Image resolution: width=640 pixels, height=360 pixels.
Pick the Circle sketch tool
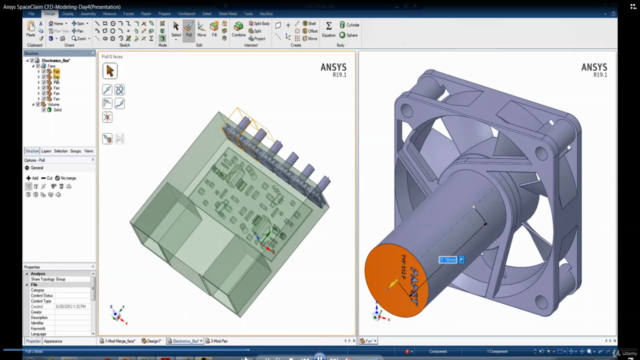click(x=113, y=24)
